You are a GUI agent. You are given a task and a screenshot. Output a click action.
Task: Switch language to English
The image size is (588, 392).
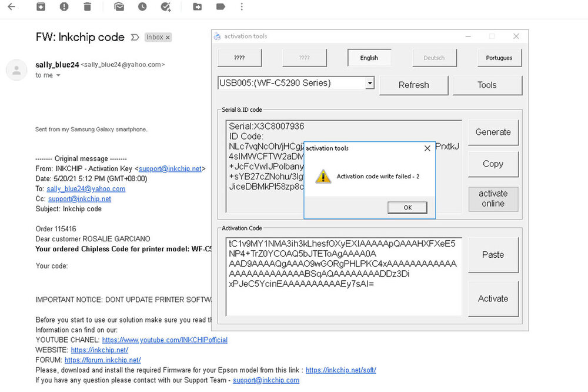click(x=369, y=58)
